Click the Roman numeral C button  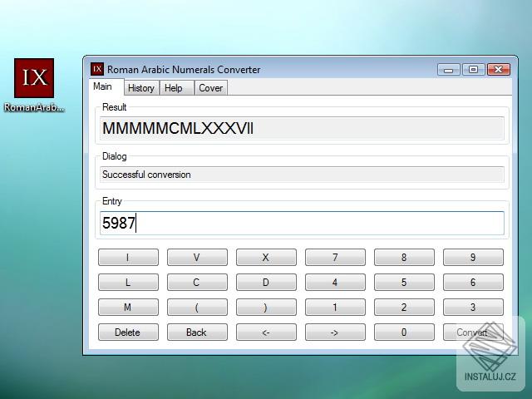pos(197,283)
